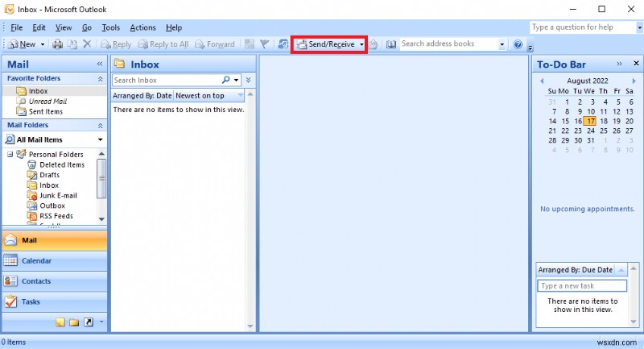
Task: Expand the To-Do Bar chevrons
Action: click(619, 64)
